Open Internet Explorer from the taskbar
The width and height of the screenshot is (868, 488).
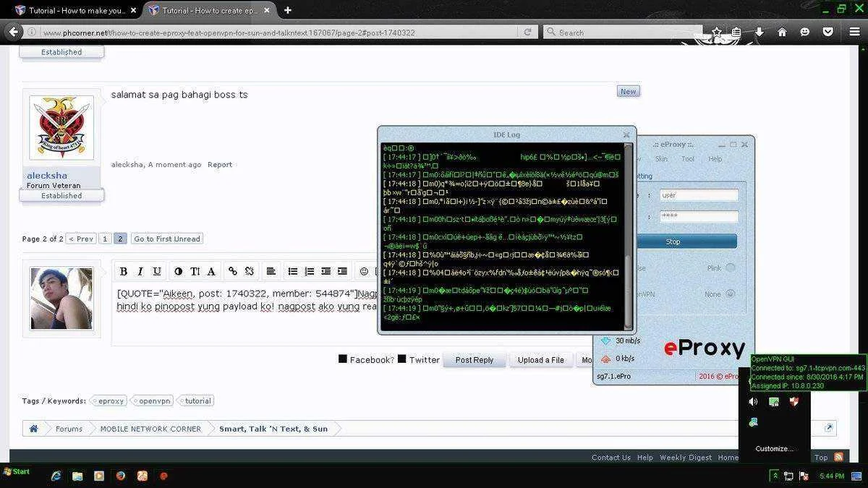[56, 476]
